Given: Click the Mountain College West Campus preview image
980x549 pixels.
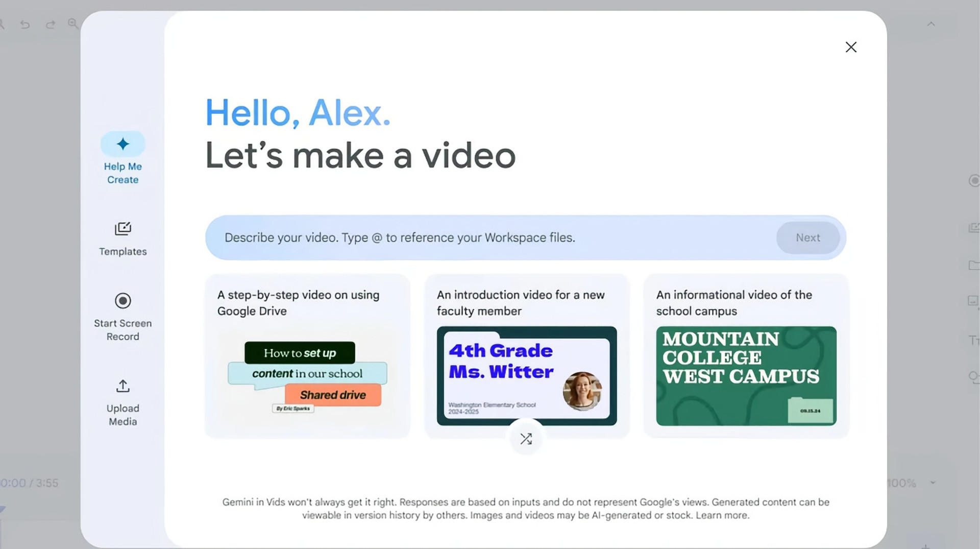Looking at the screenshot, I should 746,376.
